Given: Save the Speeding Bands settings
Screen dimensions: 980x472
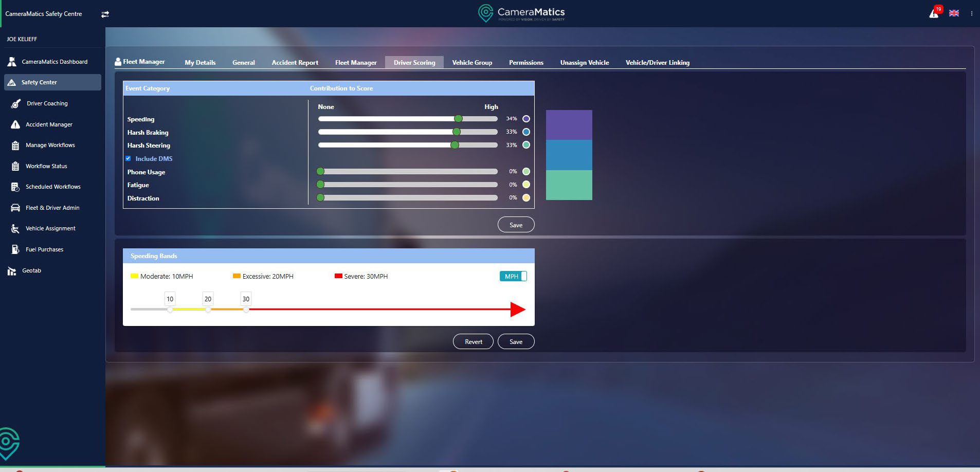Looking at the screenshot, I should point(516,342).
